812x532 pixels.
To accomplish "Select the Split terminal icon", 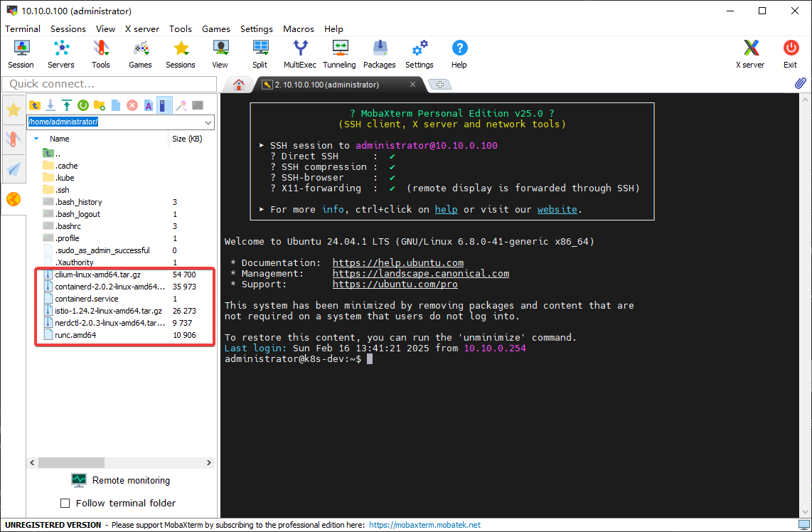I will click(x=260, y=54).
